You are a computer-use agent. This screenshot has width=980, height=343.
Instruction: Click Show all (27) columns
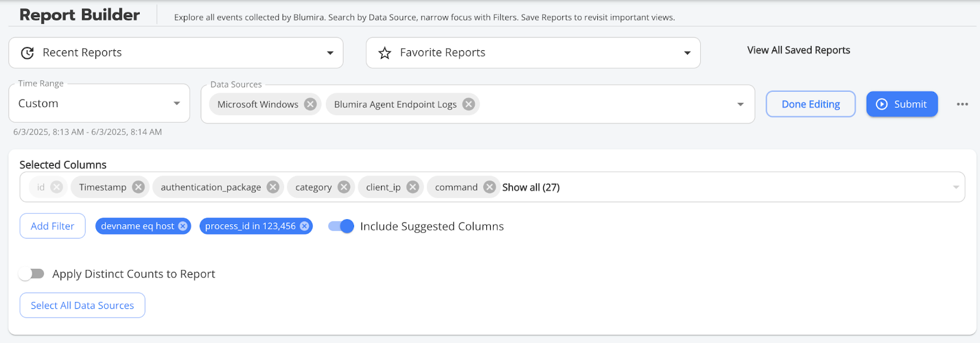point(531,187)
